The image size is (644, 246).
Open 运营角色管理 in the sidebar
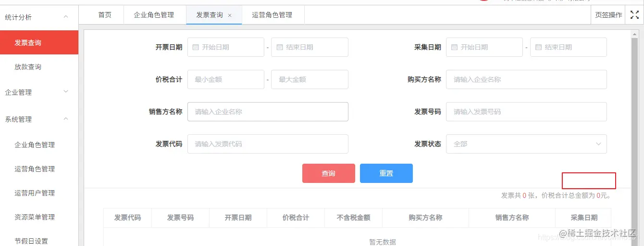[39, 168]
